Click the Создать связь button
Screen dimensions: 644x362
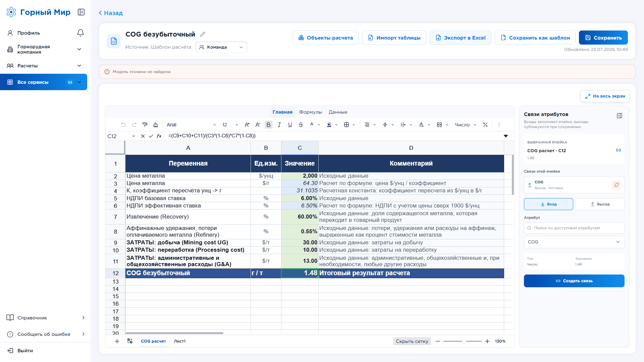pos(574,281)
